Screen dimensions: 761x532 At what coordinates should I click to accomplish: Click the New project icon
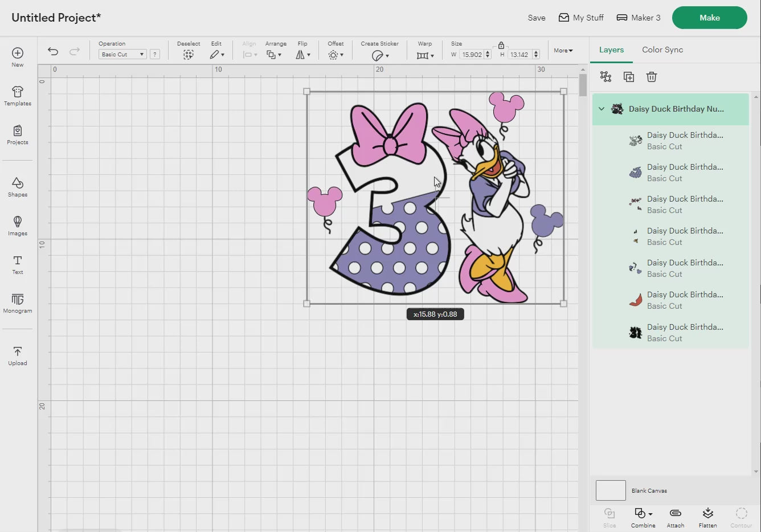18,53
